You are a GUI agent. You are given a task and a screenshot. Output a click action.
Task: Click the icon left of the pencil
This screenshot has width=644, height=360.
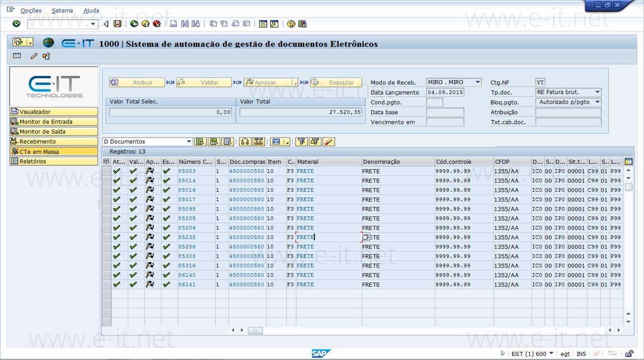pyautogui.click(x=17, y=56)
